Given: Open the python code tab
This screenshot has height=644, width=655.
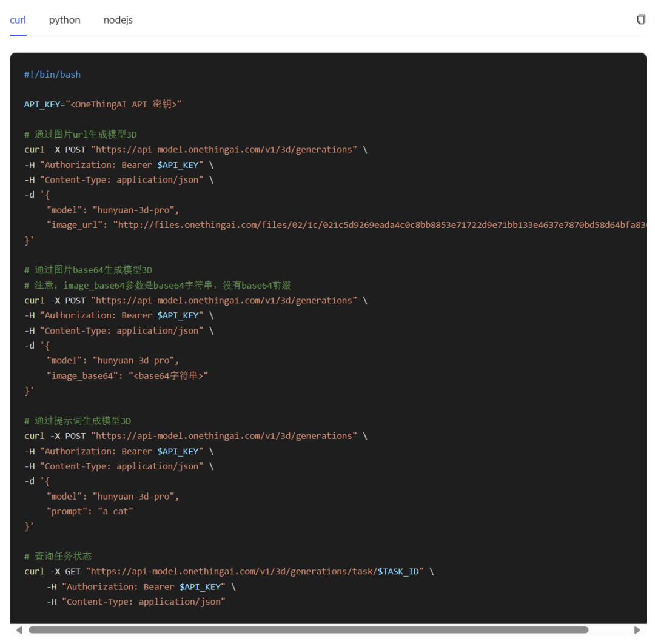Looking at the screenshot, I should click(x=64, y=20).
